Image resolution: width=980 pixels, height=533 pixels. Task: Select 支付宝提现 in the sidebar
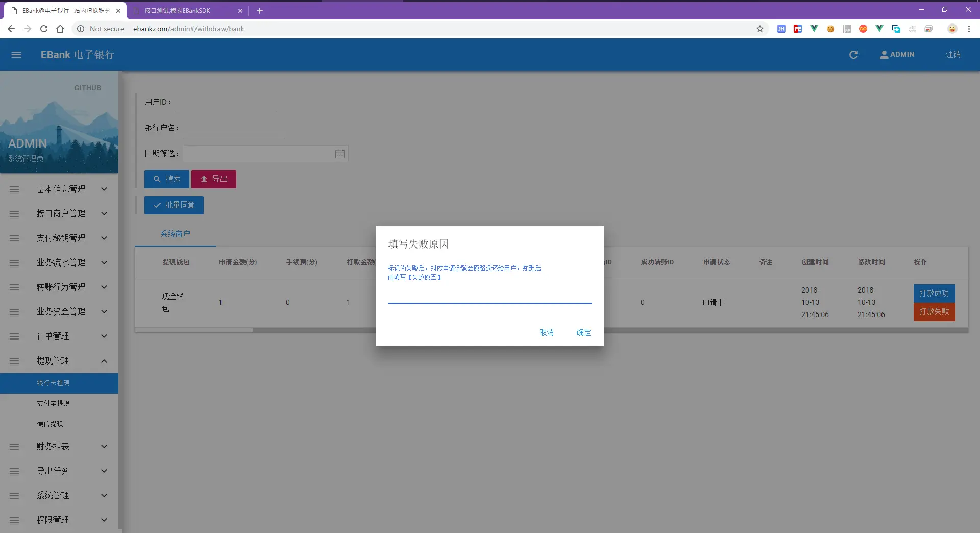(59, 404)
